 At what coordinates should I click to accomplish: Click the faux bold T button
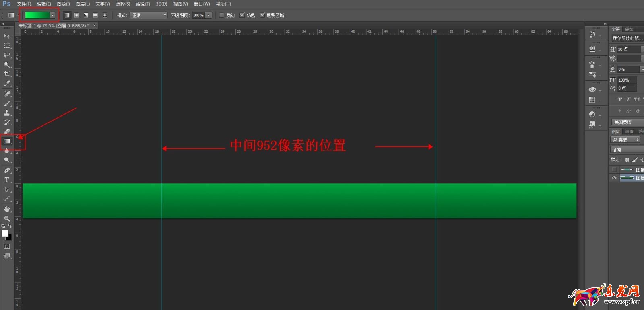tap(619, 99)
